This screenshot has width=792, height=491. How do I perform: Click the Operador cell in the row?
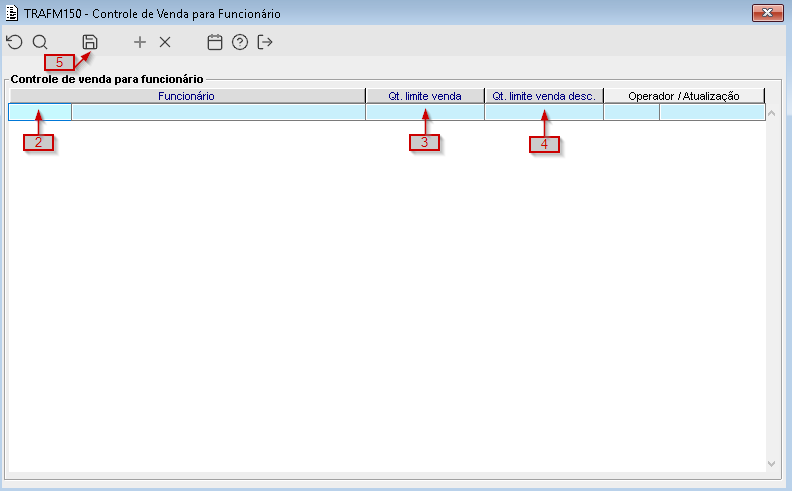point(631,112)
